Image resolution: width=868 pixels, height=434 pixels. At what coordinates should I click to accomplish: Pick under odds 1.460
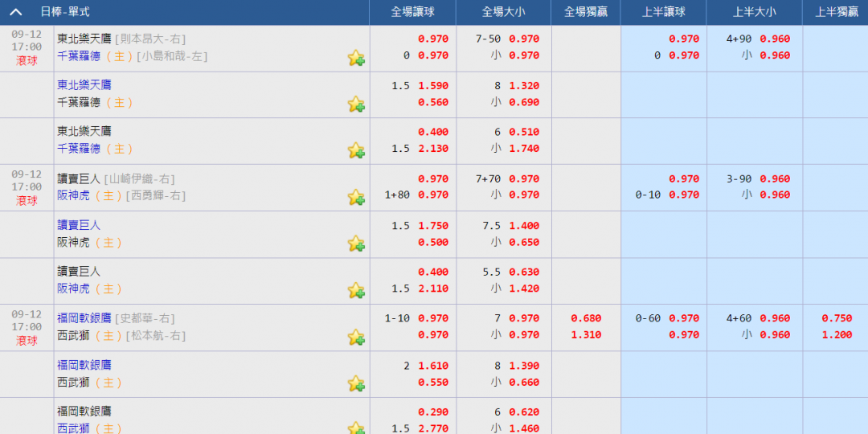coord(524,428)
